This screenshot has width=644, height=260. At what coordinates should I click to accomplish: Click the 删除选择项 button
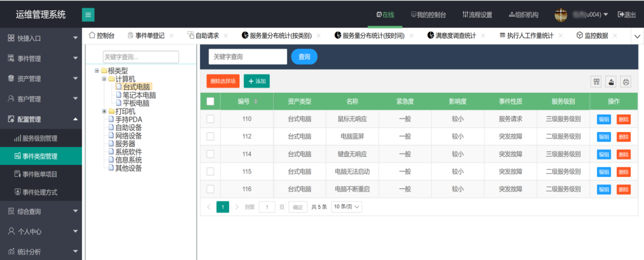coord(223,81)
